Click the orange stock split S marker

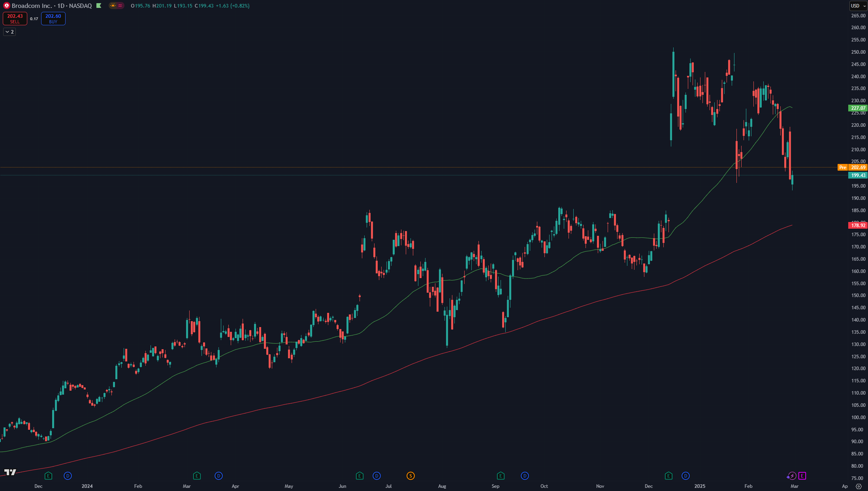pos(410,476)
